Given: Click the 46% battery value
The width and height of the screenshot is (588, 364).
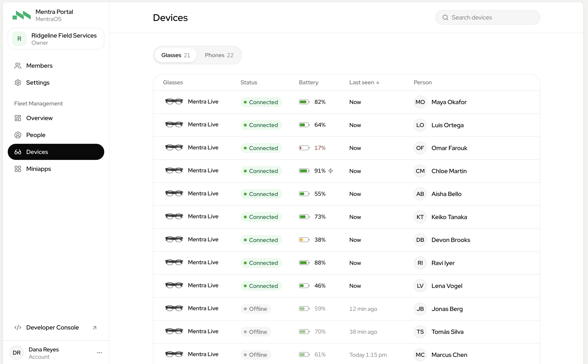Looking at the screenshot, I should [x=320, y=286].
